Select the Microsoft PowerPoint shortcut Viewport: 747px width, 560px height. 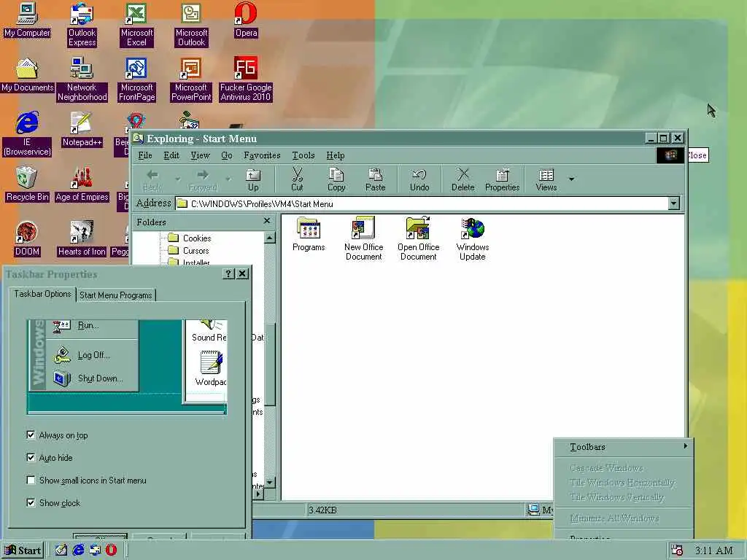191,79
